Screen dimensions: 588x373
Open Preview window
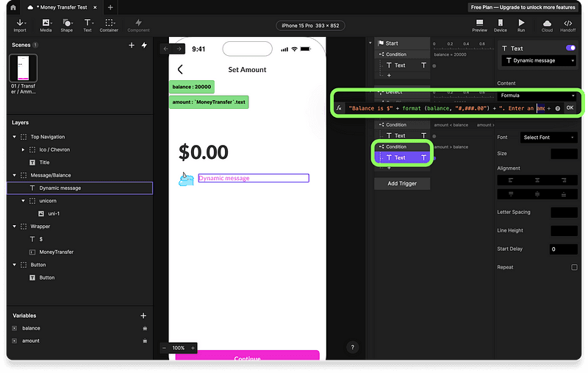479,26
